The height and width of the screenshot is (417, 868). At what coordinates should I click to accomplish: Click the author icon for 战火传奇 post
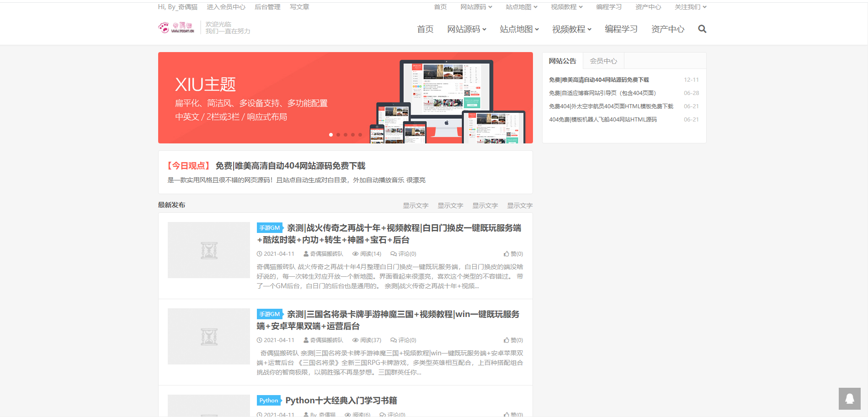click(306, 254)
